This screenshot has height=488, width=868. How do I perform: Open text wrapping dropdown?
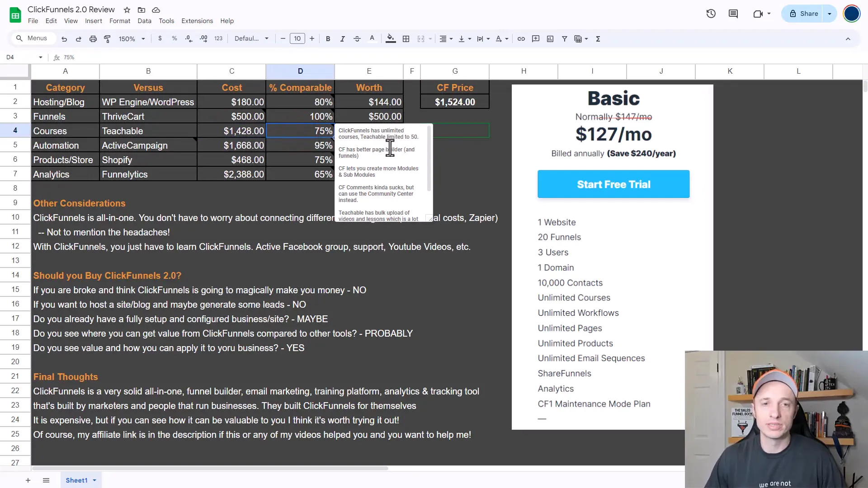[483, 39]
